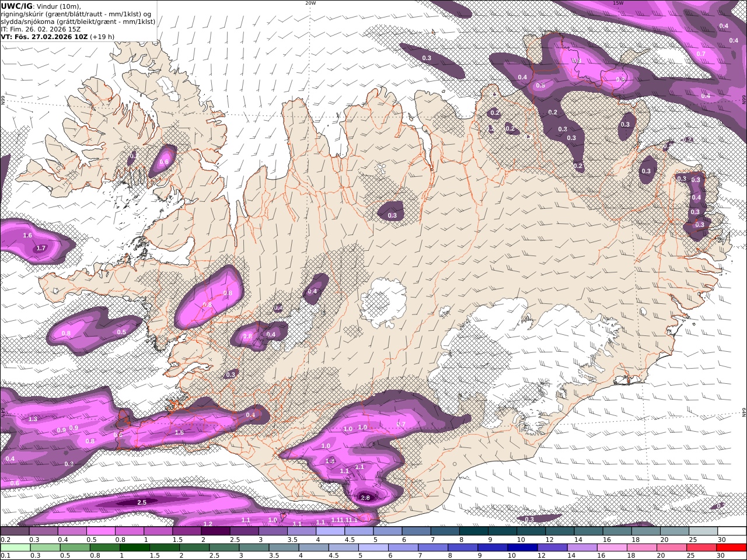Click the '0.1' label under the lower legend
747x560 pixels.
[x=5, y=556]
